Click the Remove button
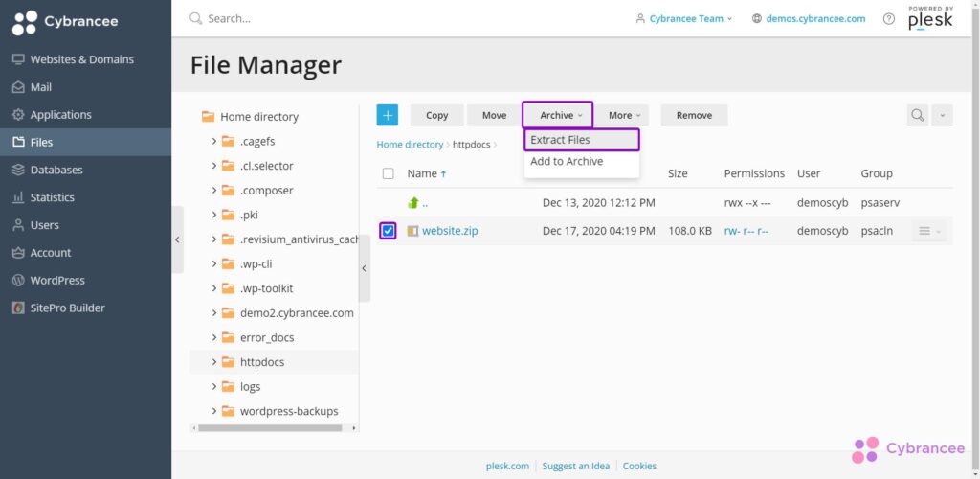The image size is (980, 479). coord(694,115)
